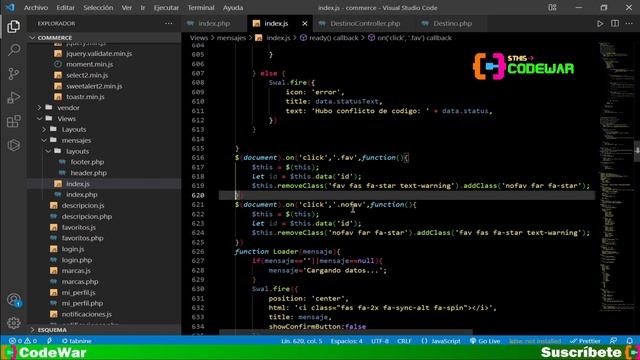The image size is (640, 360).
Task: Open Ayuda menu
Action: click(233, 8)
